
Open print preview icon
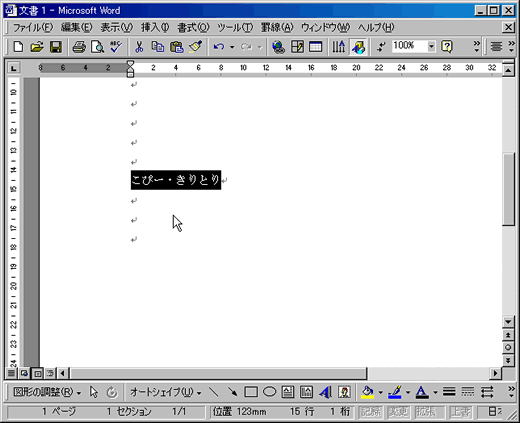click(x=97, y=47)
